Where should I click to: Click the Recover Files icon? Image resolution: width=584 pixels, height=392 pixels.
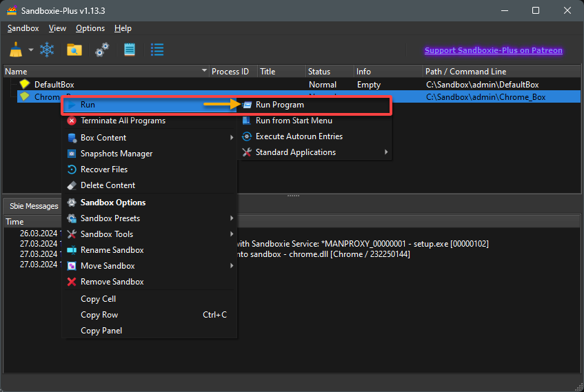72,169
